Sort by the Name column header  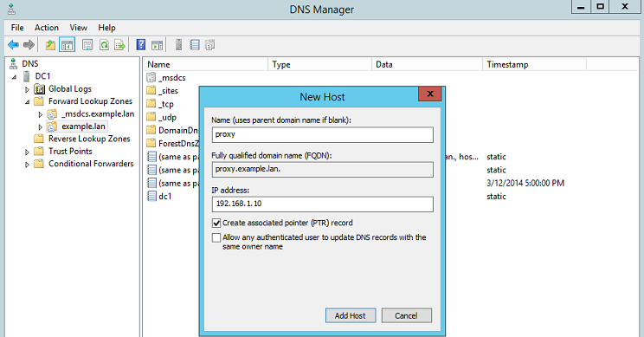tap(206, 64)
